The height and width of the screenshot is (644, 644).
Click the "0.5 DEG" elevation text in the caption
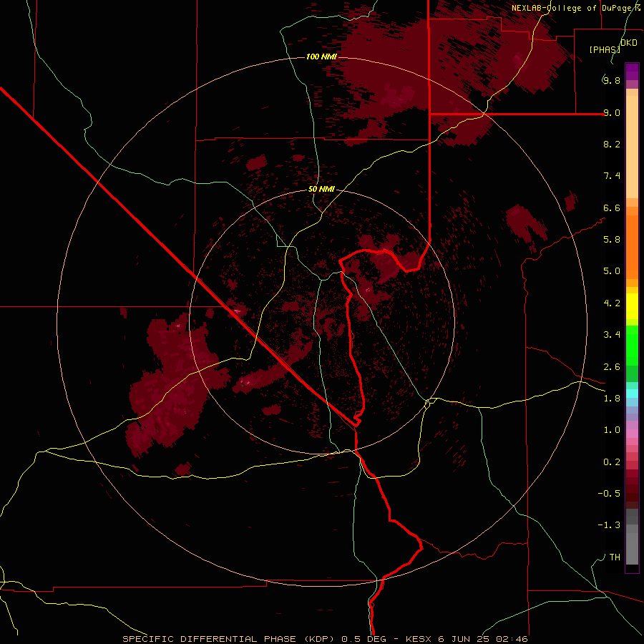[364, 639]
